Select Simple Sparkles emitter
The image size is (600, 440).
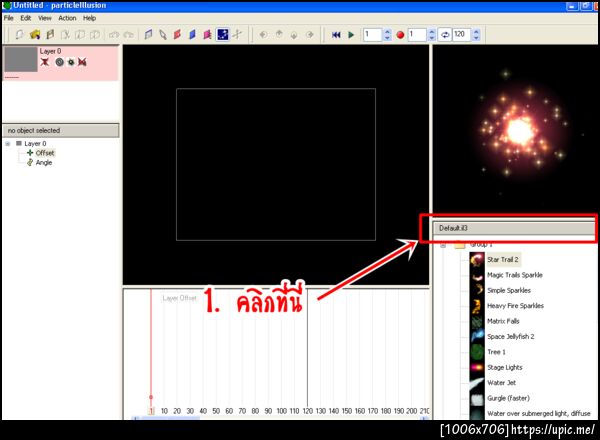pyautogui.click(x=509, y=290)
